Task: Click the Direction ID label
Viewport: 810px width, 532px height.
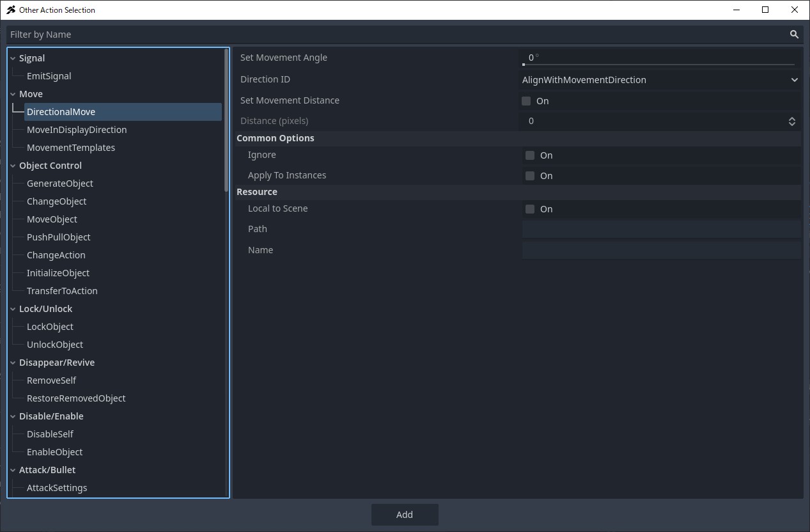Action: (x=265, y=79)
